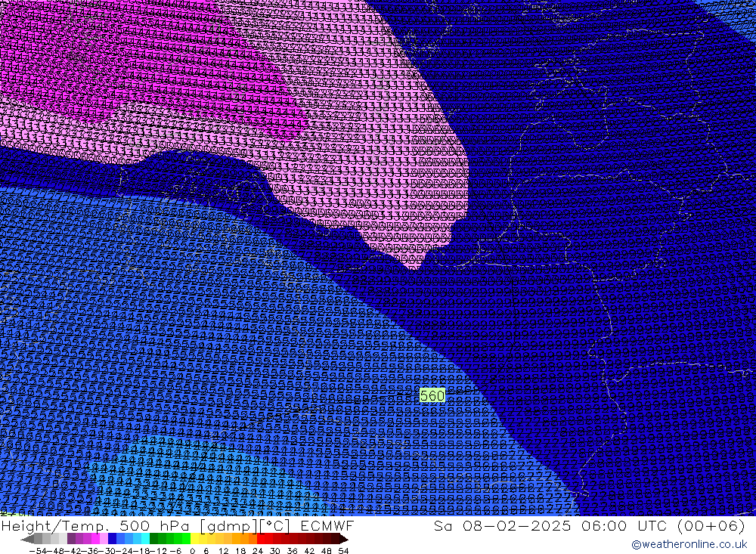Click the 06:00 UTC (00+06) time text
The image size is (756, 554).
coord(663,525)
